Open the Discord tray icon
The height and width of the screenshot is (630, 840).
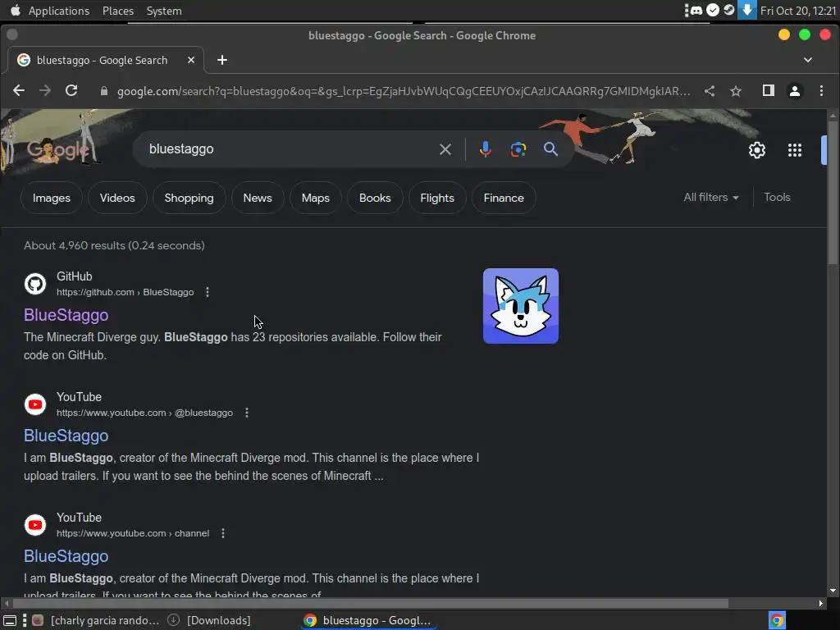[x=696, y=10]
